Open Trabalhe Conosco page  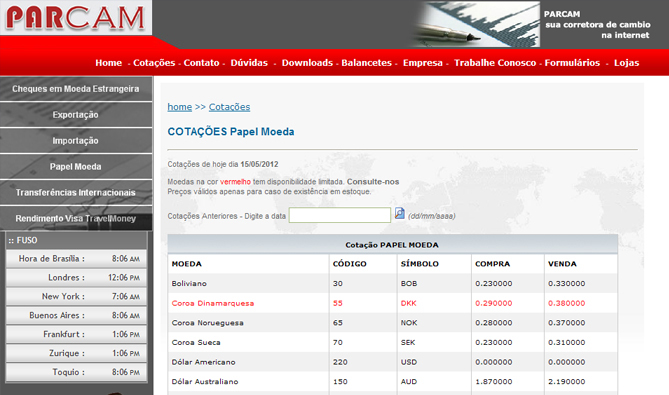495,63
